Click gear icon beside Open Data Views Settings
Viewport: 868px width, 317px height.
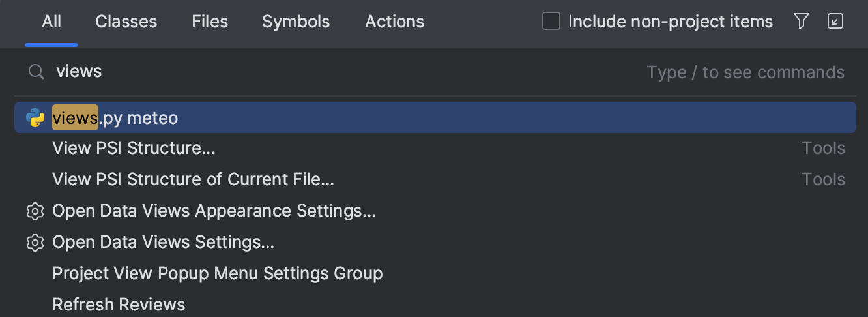tap(35, 243)
